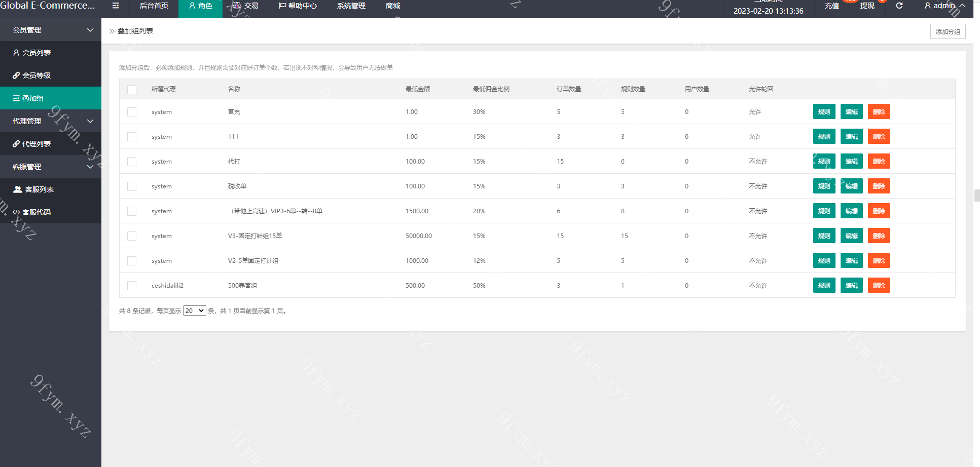This screenshot has height=467, width=980.
Task: Toggle the sidebar collapse icon
Action: point(116,6)
